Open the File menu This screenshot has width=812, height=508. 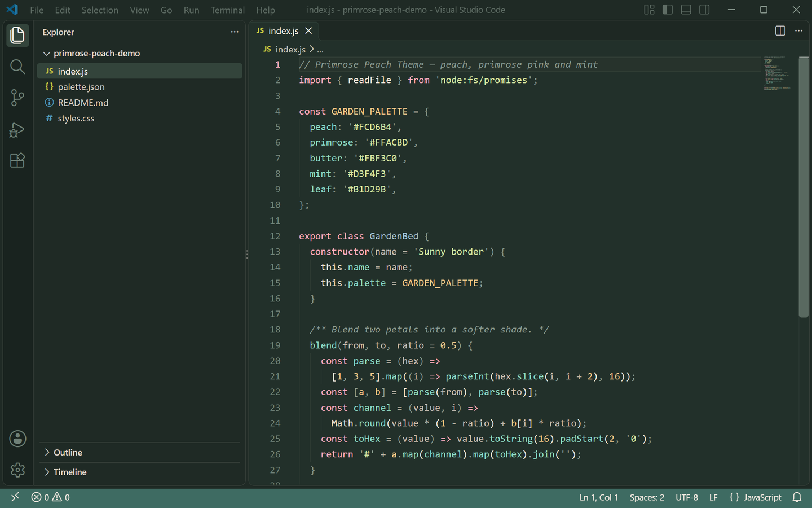pos(37,10)
